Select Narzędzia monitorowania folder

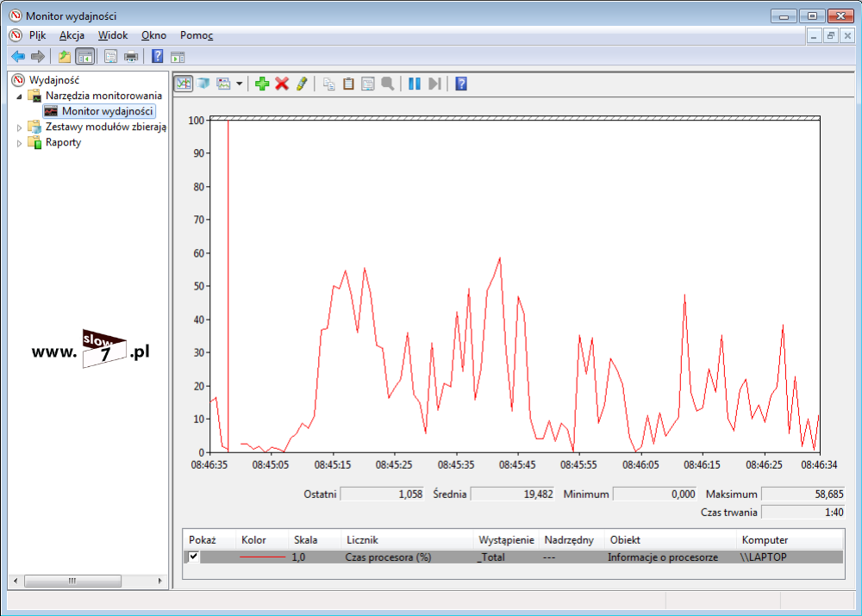click(x=103, y=96)
